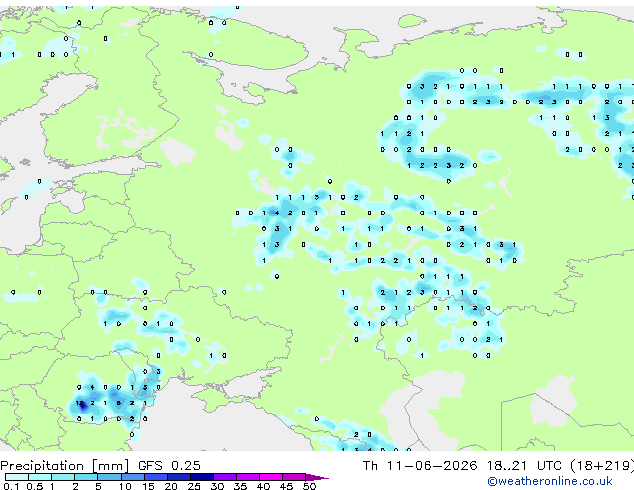Click the above-50 arrow end of legend
Viewport: 634px width, 490px height.
point(317,477)
